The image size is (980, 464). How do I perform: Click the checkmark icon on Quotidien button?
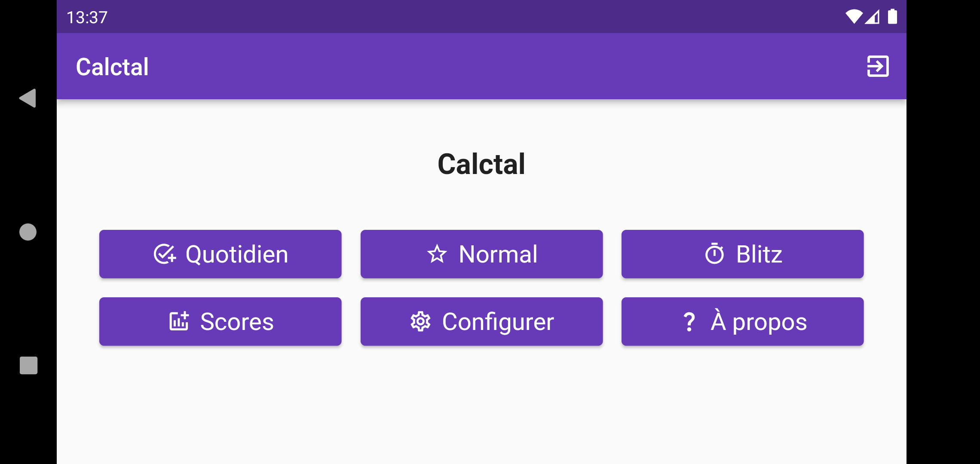(x=165, y=253)
